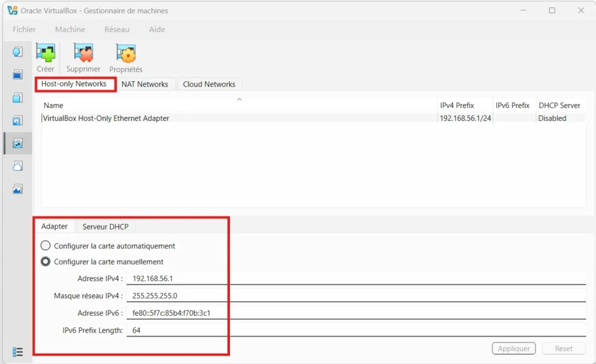Switch to Cloud Networks tab
The image size is (596, 364).
click(209, 84)
